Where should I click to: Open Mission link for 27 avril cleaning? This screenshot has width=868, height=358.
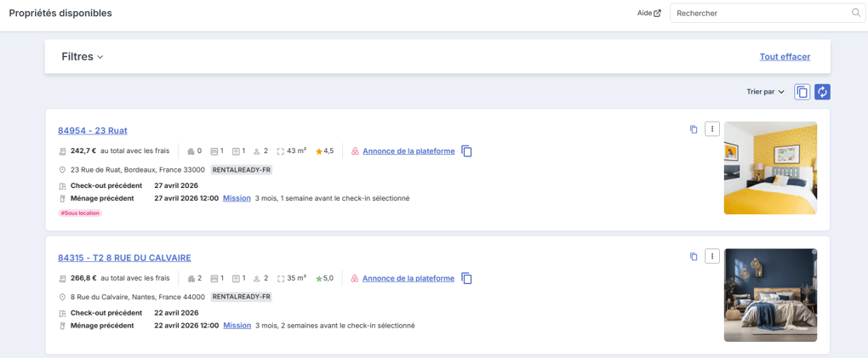[237, 198]
